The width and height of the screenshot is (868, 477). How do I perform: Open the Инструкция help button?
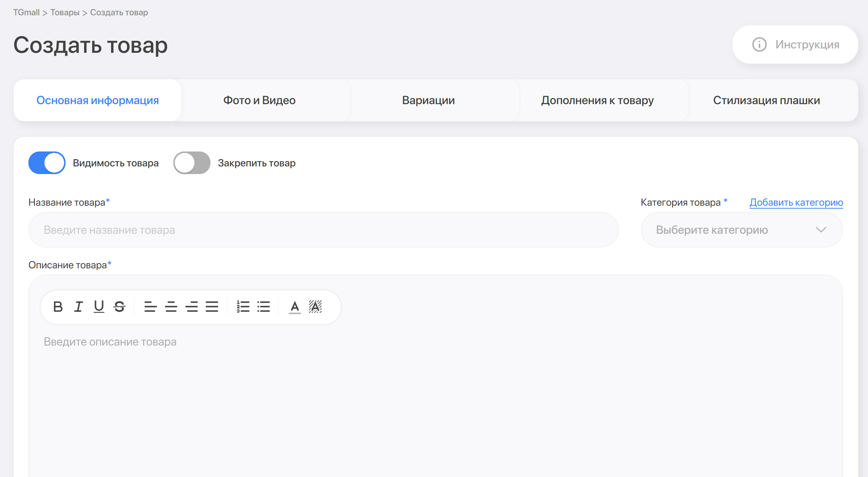click(795, 44)
